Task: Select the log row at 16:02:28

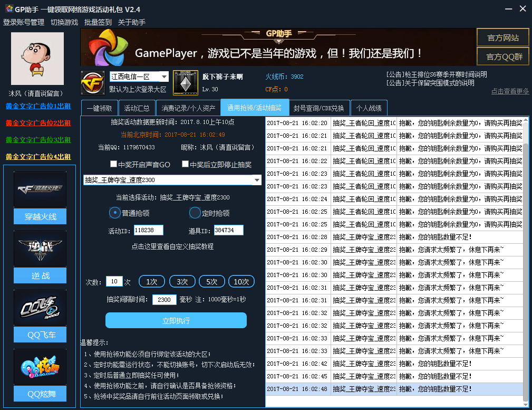Action: point(394,237)
